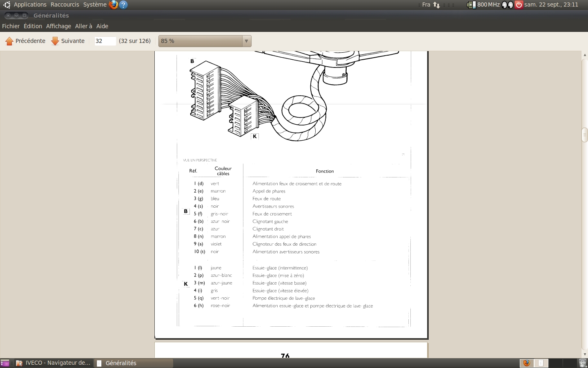588x368 pixels.
Task: Click the red power shutdown icon
Action: pyautogui.click(x=519, y=5)
